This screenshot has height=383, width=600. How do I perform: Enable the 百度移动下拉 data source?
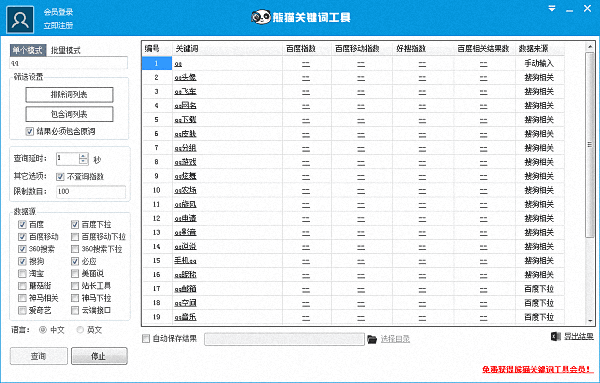coord(75,237)
